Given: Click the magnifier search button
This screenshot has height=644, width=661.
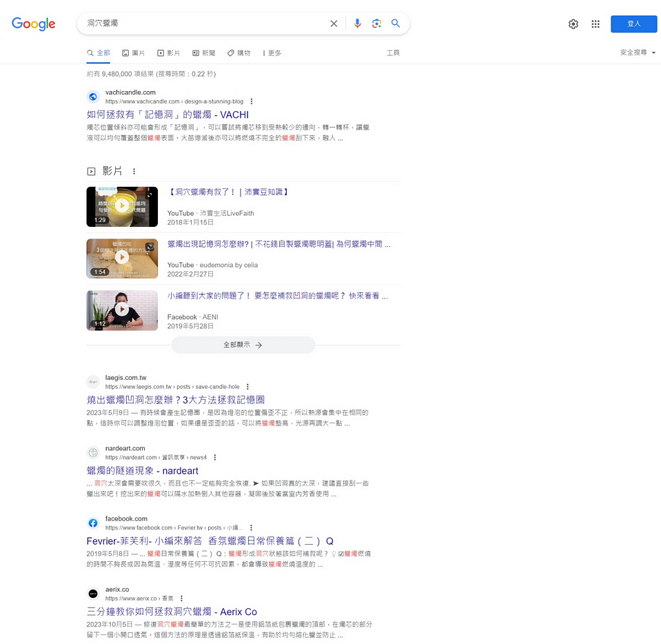Looking at the screenshot, I should click(396, 23).
